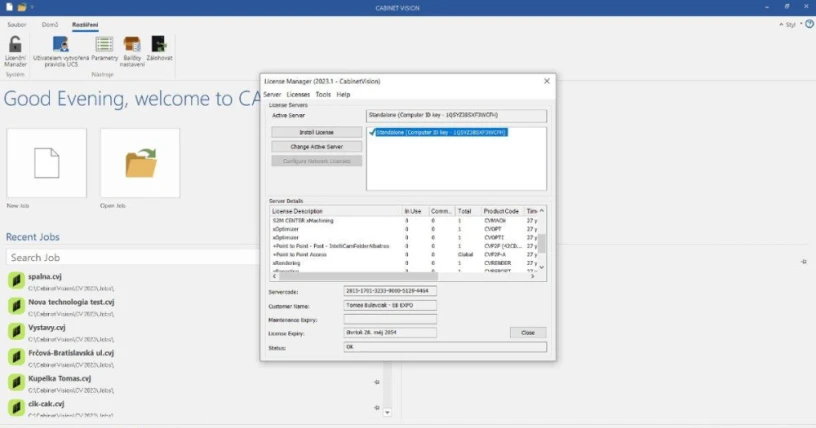The width and height of the screenshot is (816, 428).
Task: Open the user-created UCS rules tool
Action: click(x=61, y=44)
